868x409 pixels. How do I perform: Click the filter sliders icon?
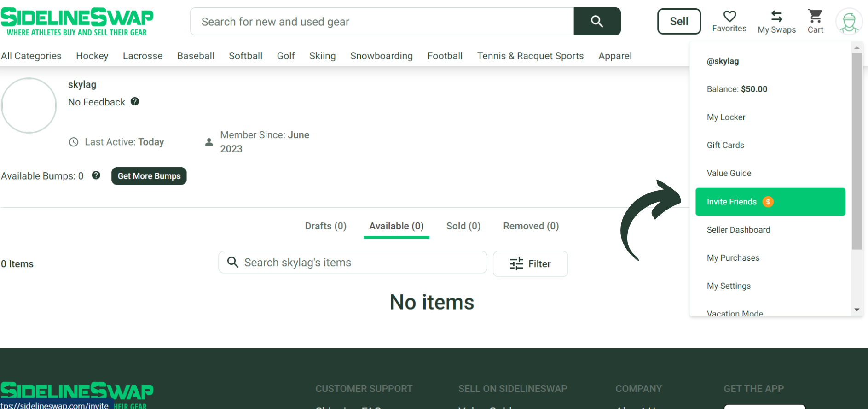[x=516, y=264]
